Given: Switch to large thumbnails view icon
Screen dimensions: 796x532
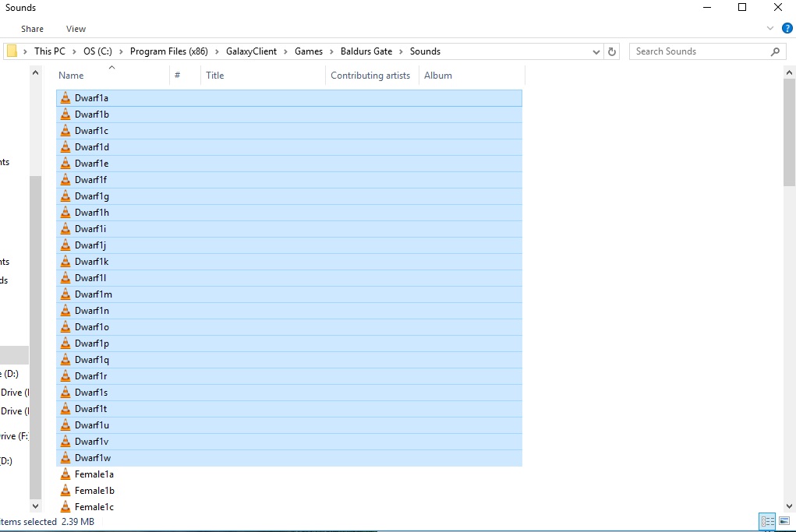Looking at the screenshot, I should click(x=784, y=521).
